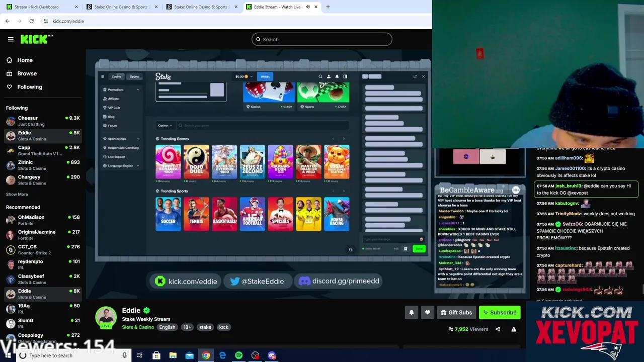Click the green Send chat button in Stake

[419, 248]
